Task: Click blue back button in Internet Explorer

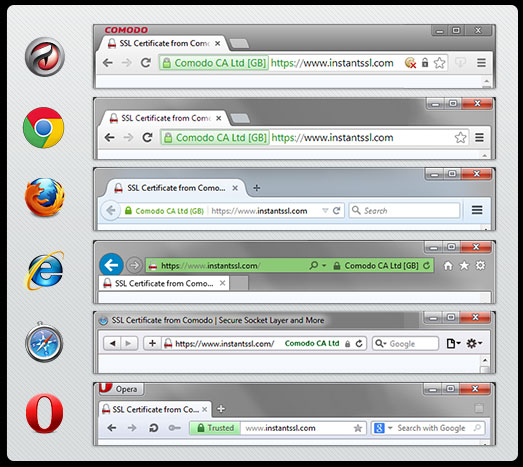Action: (x=111, y=265)
